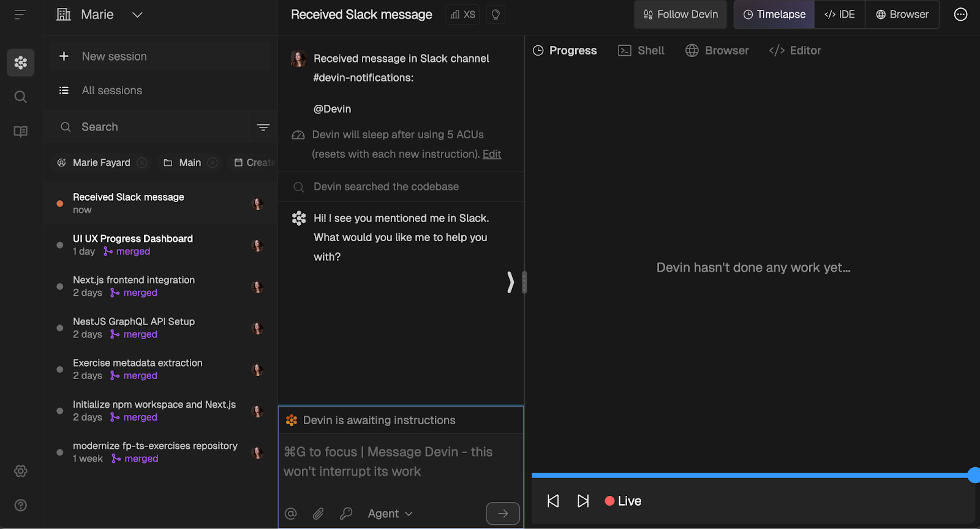Start a New session

[x=160, y=56]
